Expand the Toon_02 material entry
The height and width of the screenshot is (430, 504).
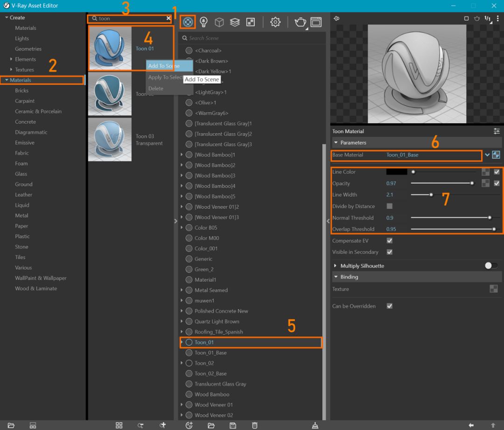pos(182,363)
